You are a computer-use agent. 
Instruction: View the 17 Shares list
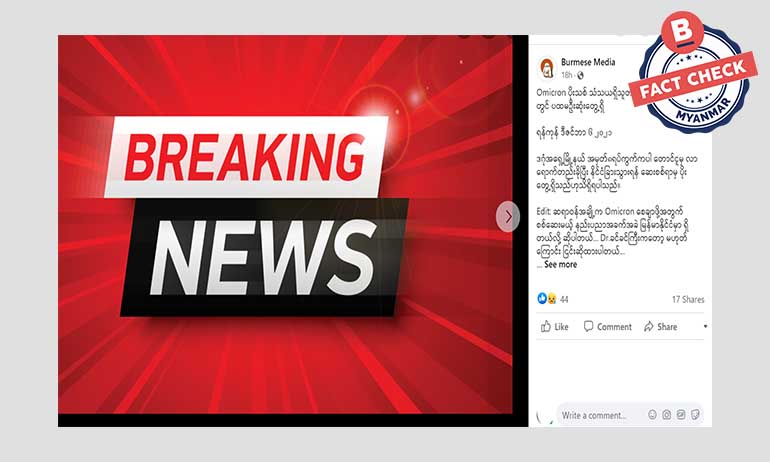(688, 299)
